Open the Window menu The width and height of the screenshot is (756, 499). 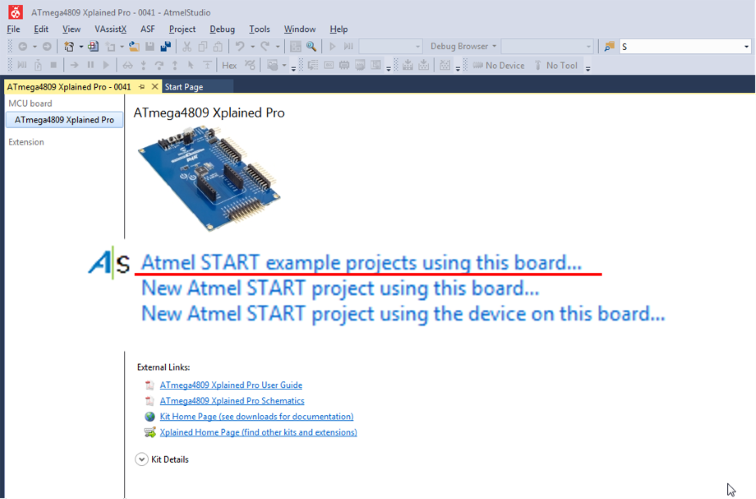[x=299, y=29]
